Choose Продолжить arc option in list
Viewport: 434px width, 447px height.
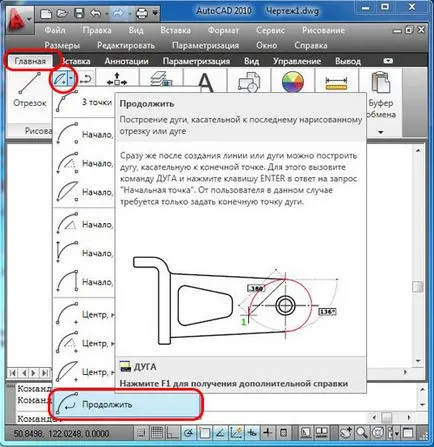tap(127, 404)
